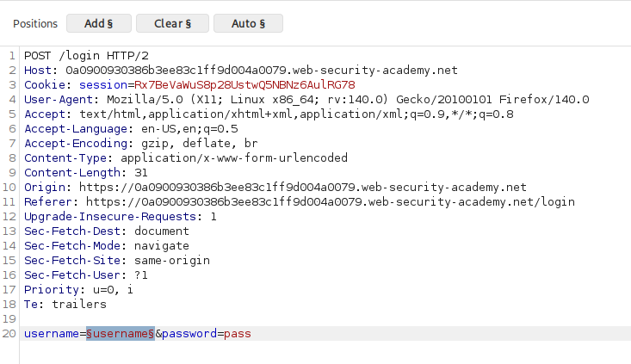Click the Mozilla/5.0 User-Agent value

(348, 99)
